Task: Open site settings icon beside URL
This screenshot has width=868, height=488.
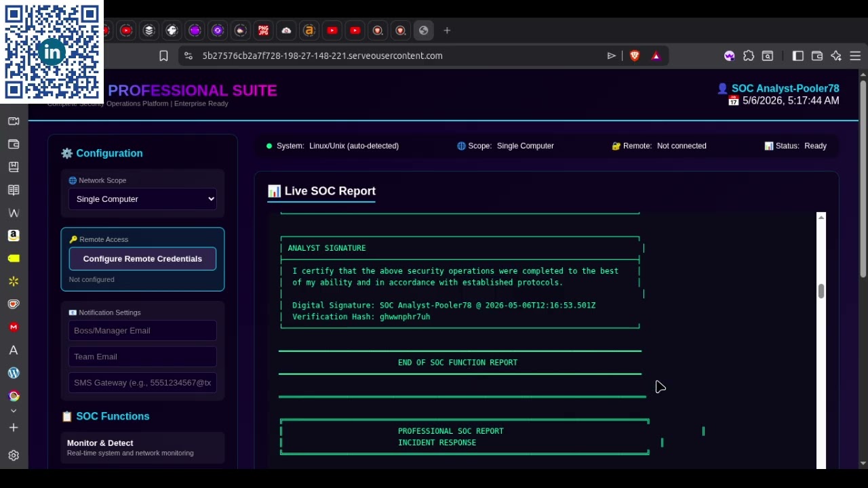Action: point(189,56)
